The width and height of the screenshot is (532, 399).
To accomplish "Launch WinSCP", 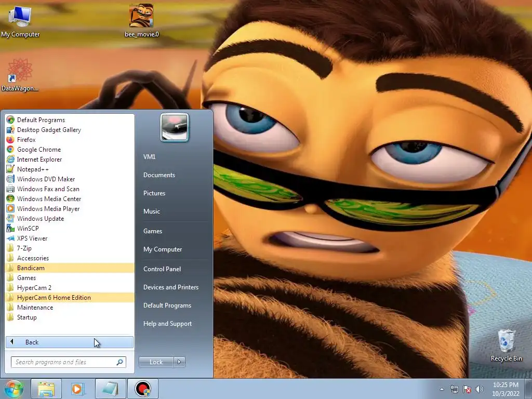I will click(70, 228).
